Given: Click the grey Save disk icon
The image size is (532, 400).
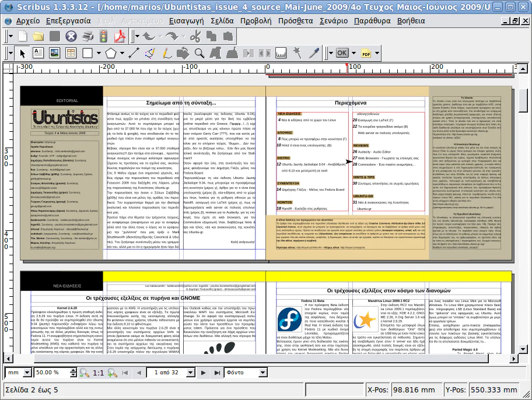Looking at the screenshot, I should [x=55, y=36].
